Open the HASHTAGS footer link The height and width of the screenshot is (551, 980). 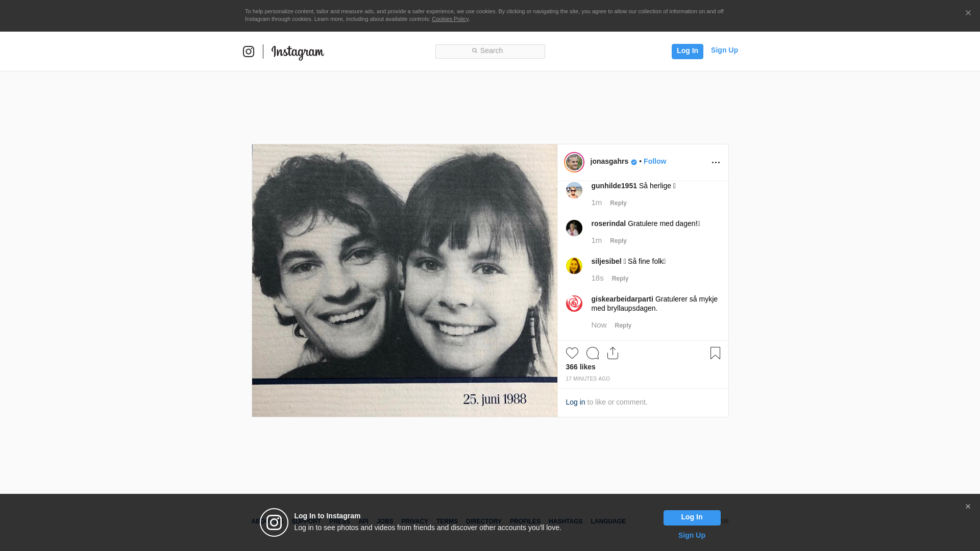tap(565, 521)
